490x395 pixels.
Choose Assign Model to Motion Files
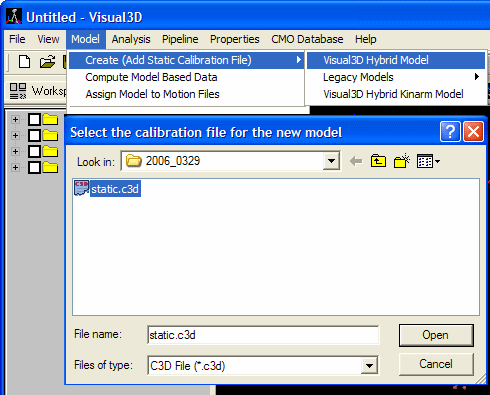[187, 94]
